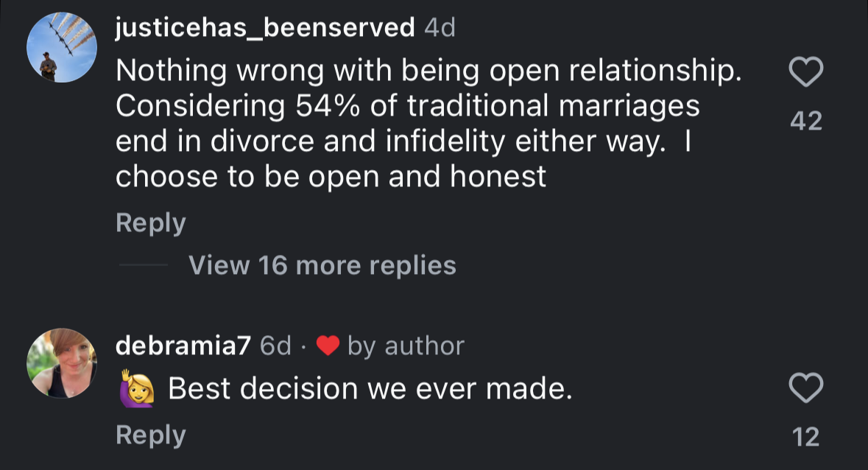Click the '6d' timestamp
Image resolution: width=868 pixels, height=470 pixels.
tap(276, 346)
